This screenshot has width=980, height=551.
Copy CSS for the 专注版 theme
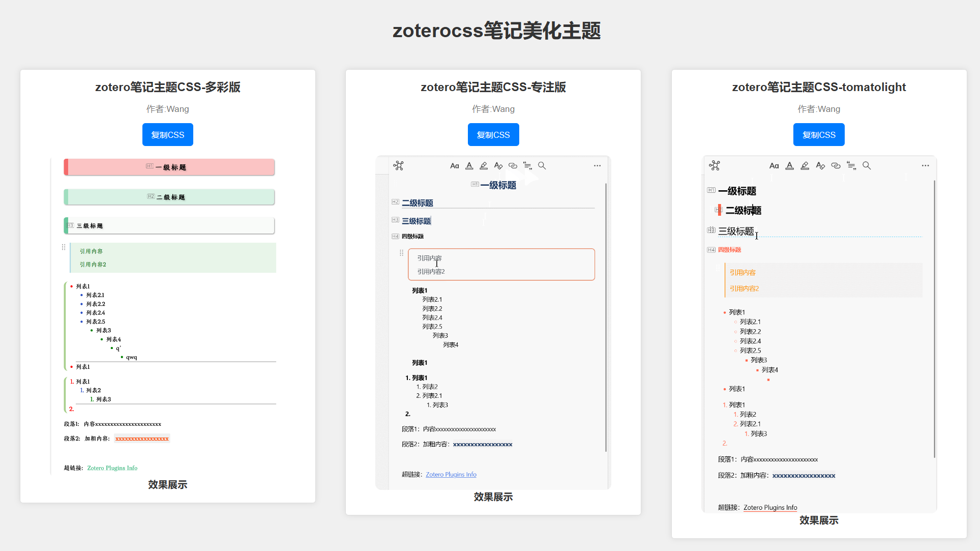pos(493,135)
